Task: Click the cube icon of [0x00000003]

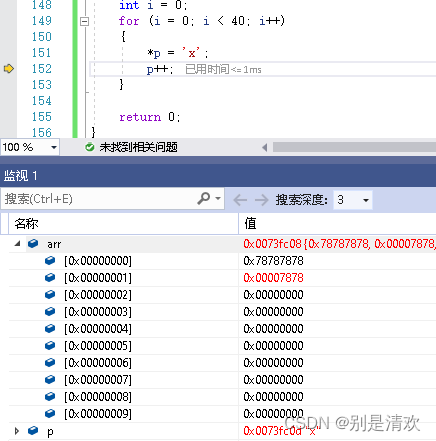Action: (x=50, y=311)
